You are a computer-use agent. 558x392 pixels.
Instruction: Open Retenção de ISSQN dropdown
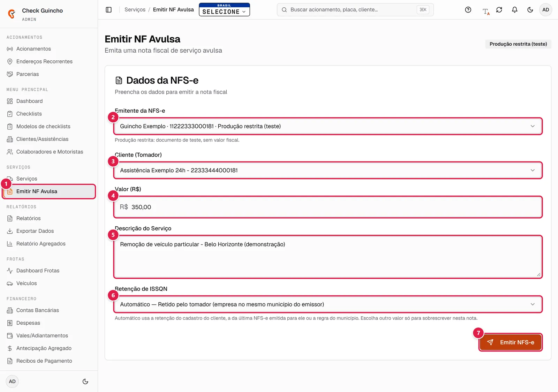328,304
